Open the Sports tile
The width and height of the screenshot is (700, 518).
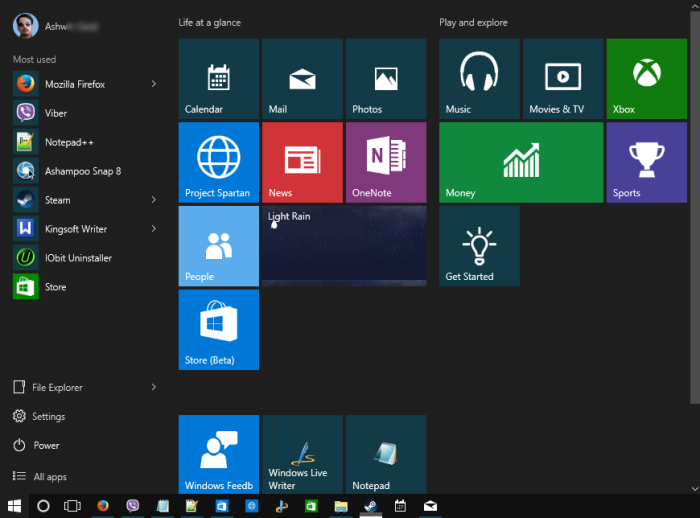click(x=647, y=163)
